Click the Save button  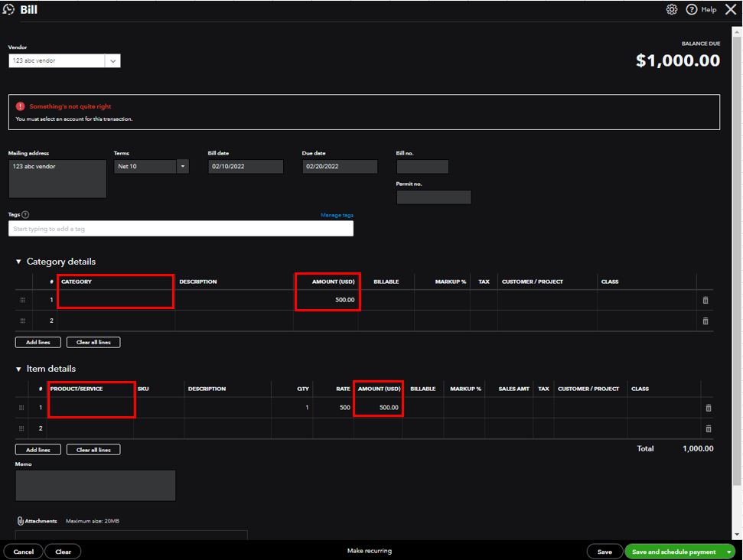point(605,552)
